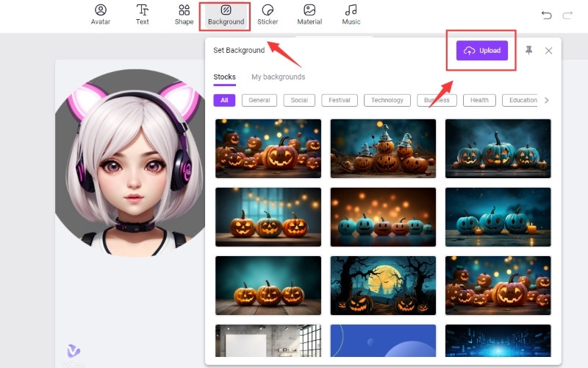
Task: Choose the spooky moon tree background
Action: (383, 285)
